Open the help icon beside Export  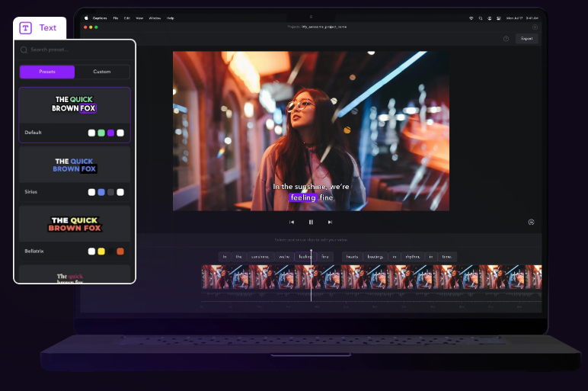point(506,39)
